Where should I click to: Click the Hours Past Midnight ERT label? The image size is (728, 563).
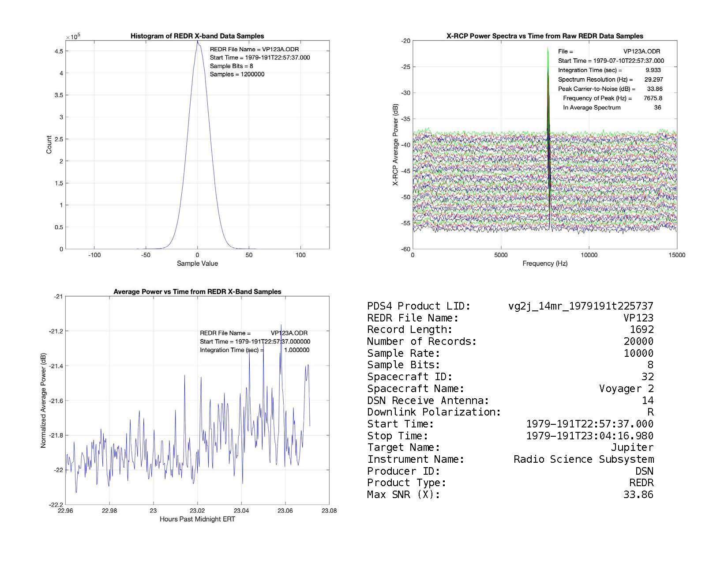click(197, 519)
